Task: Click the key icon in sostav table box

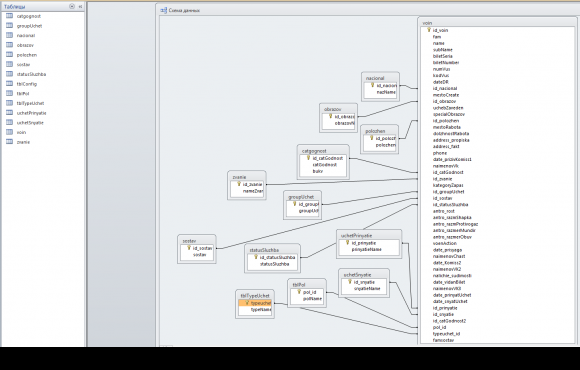Action: (189, 248)
